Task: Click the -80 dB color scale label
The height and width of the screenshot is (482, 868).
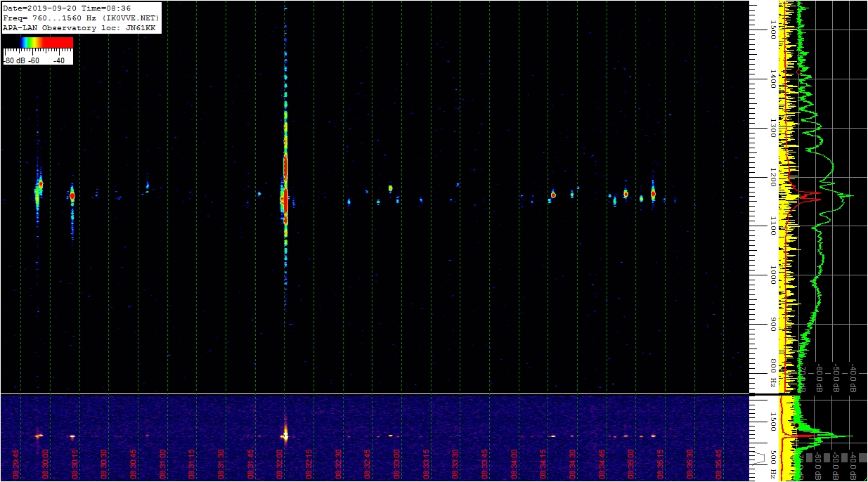Action: coord(14,60)
